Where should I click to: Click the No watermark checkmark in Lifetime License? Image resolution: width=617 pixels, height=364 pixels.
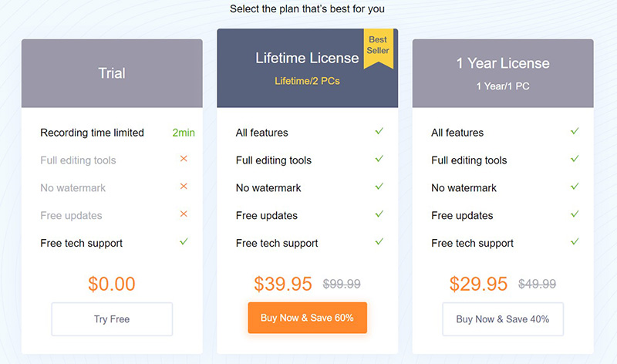379,186
